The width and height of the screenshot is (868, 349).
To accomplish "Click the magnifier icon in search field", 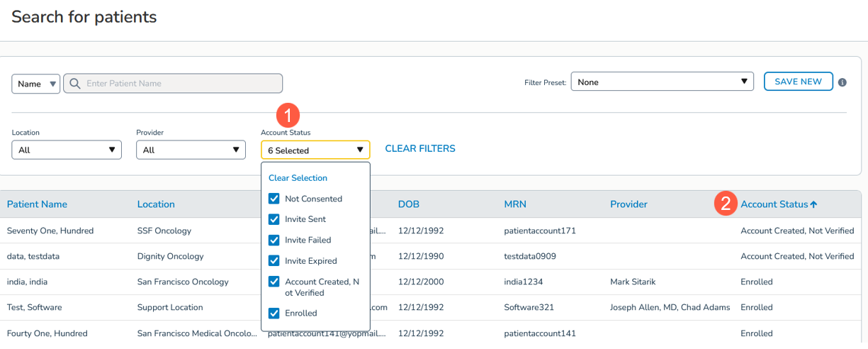I will tap(74, 84).
